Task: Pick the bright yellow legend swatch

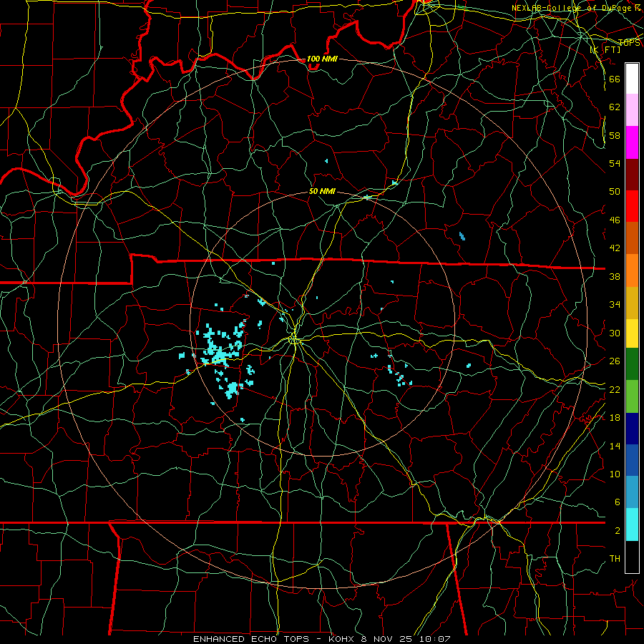Action: pyautogui.click(x=632, y=333)
